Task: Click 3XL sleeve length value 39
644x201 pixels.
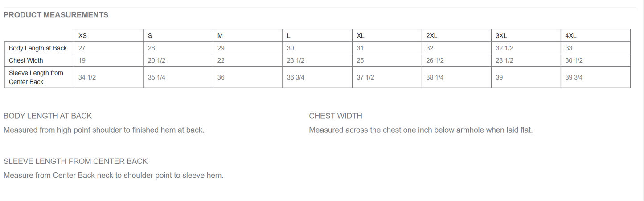Action: coord(499,77)
